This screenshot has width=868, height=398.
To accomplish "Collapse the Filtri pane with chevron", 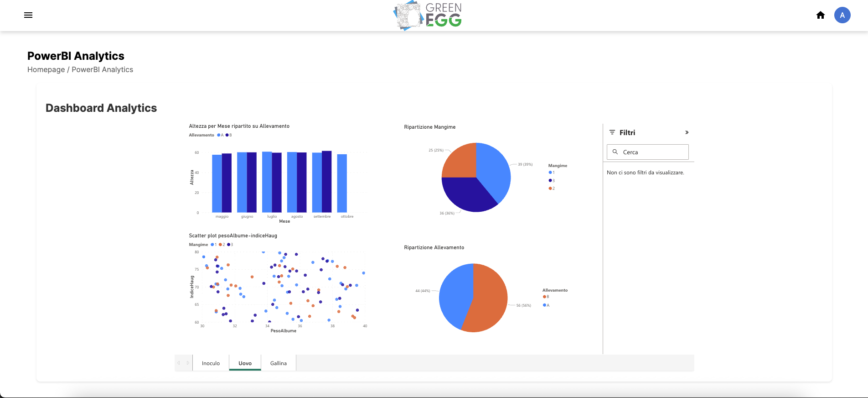I will coord(687,132).
